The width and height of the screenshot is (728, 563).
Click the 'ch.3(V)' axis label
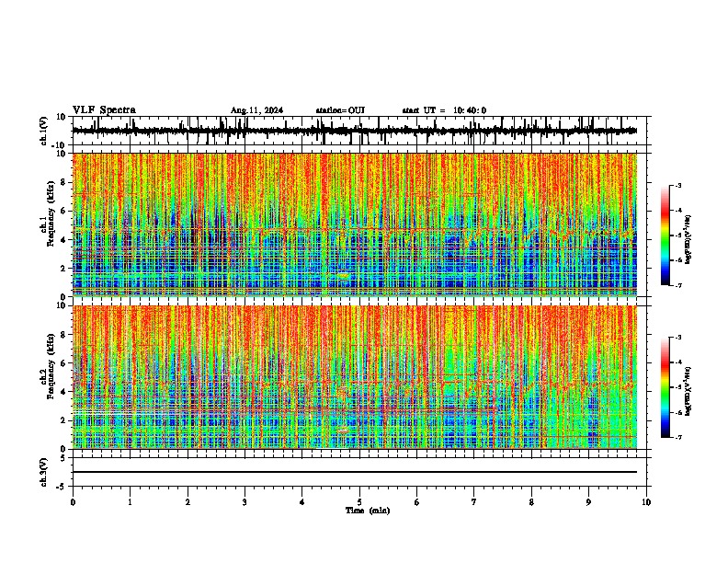tap(44, 472)
